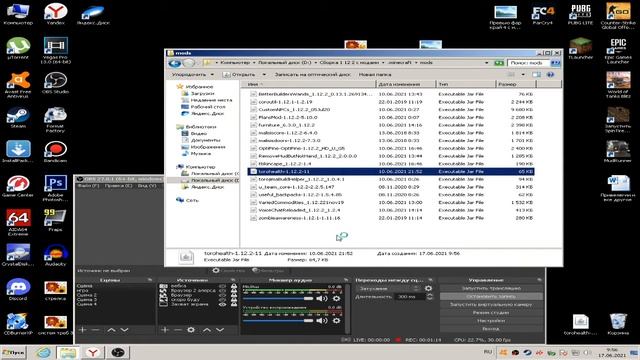Toggle lock on вебка source in OBS
This screenshot has width=640, height=360.
(x=234, y=287)
